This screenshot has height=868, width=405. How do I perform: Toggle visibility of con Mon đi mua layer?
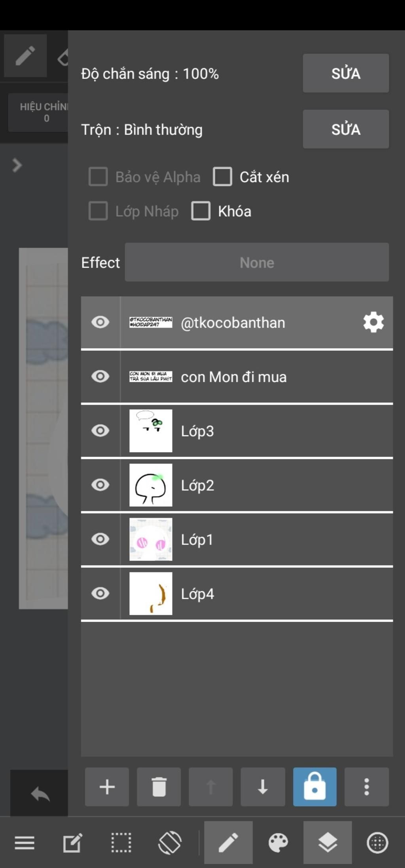point(100,376)
